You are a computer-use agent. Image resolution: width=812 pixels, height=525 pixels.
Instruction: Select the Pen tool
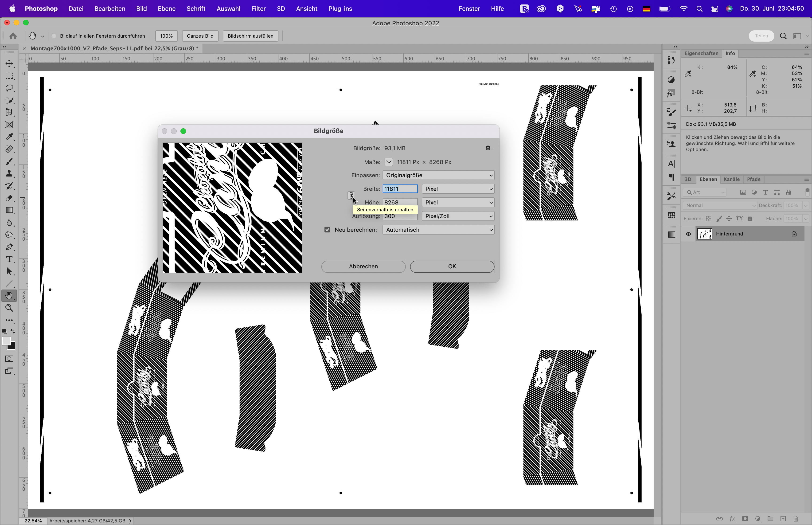tap(9, 247)
